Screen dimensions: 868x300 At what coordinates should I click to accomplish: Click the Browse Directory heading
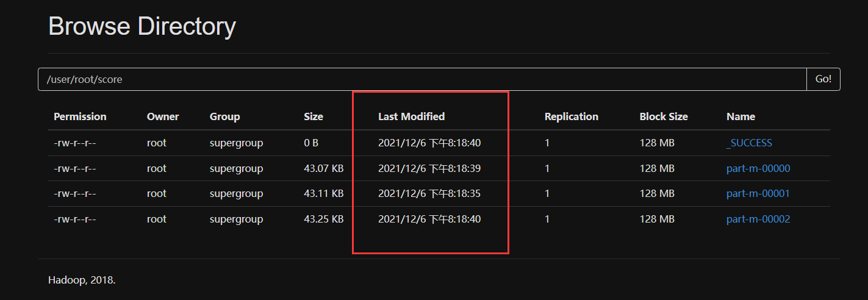click(142, 27)
